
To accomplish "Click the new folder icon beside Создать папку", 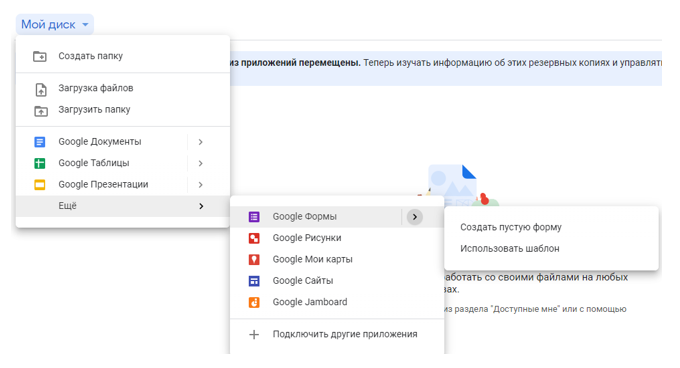I will click(40, 56).
